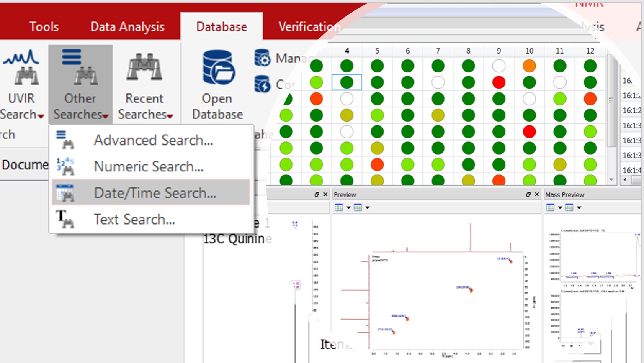Close the Preview panel

[x=537, y=194]
